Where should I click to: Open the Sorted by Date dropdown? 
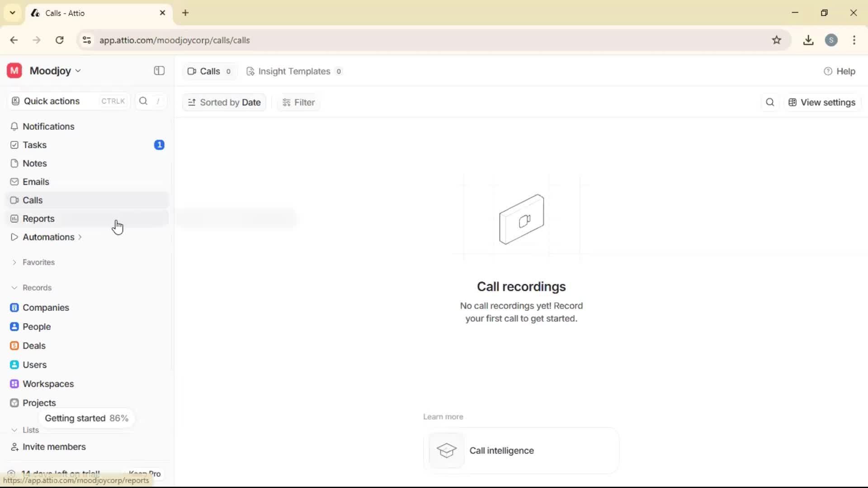(x=224, y=102)
